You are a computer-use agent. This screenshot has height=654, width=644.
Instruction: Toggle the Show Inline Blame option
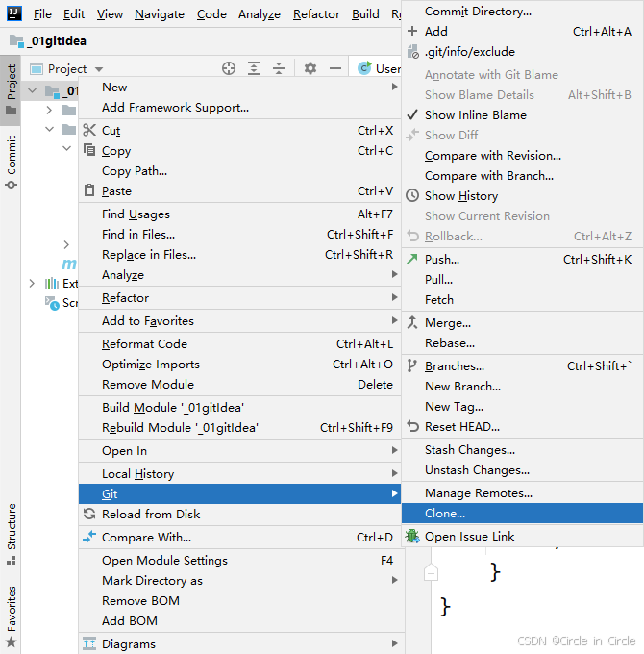pos(475,114)
